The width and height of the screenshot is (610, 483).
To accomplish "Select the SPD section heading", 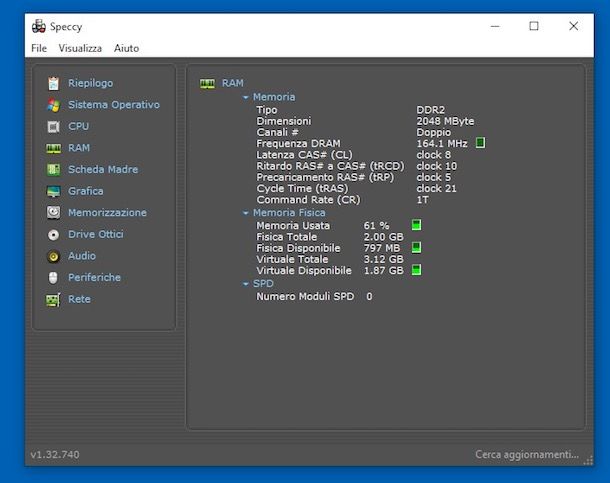I will [x=263, y=284].
